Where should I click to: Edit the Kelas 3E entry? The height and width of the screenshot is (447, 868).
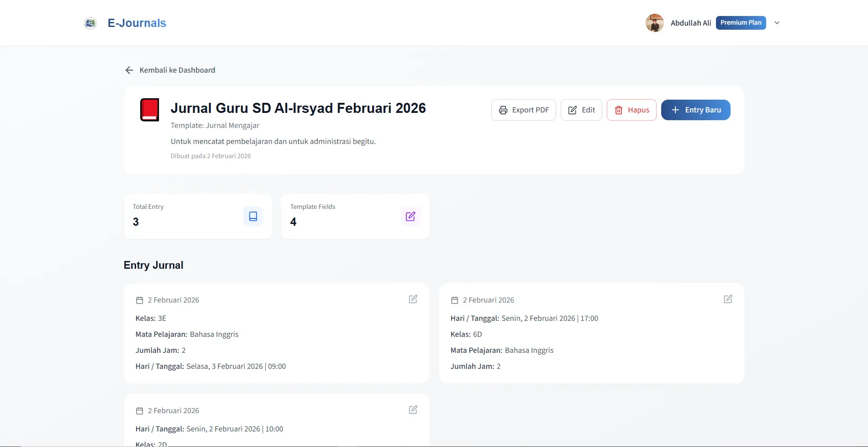pyautogui.click(x=413, y=299)
